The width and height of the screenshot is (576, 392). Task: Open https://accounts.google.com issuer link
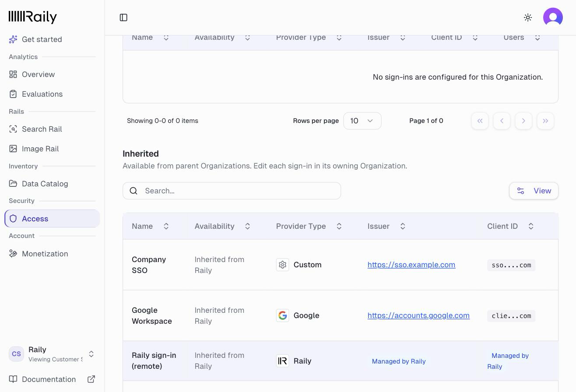pos(418,315)
